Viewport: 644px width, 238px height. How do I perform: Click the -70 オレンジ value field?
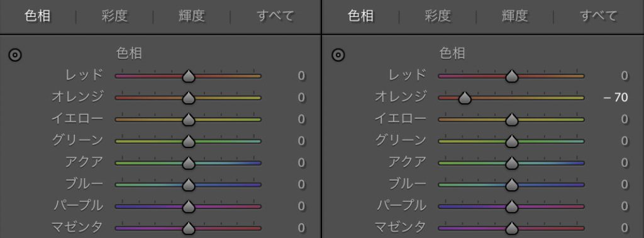(x=616, y=98)
